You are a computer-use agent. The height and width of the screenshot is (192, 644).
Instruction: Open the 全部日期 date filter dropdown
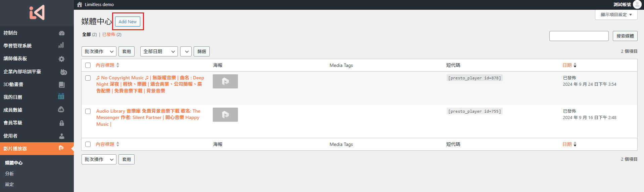(159, 51)
